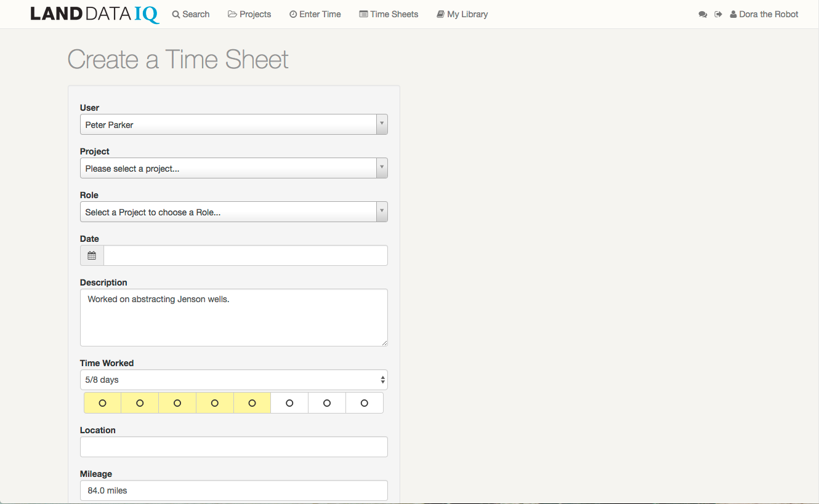
Task: Open the Search nav item
Action: point(191,14)
